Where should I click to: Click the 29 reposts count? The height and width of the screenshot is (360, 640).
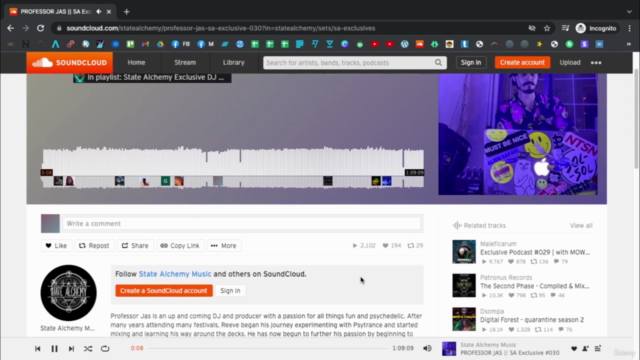pyautogui.click(x=416, y=245)
